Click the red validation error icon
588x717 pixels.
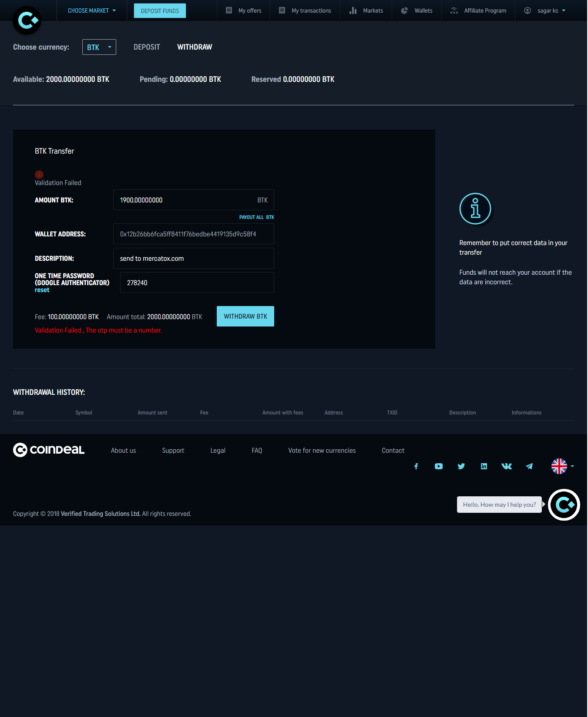point(39,174)
